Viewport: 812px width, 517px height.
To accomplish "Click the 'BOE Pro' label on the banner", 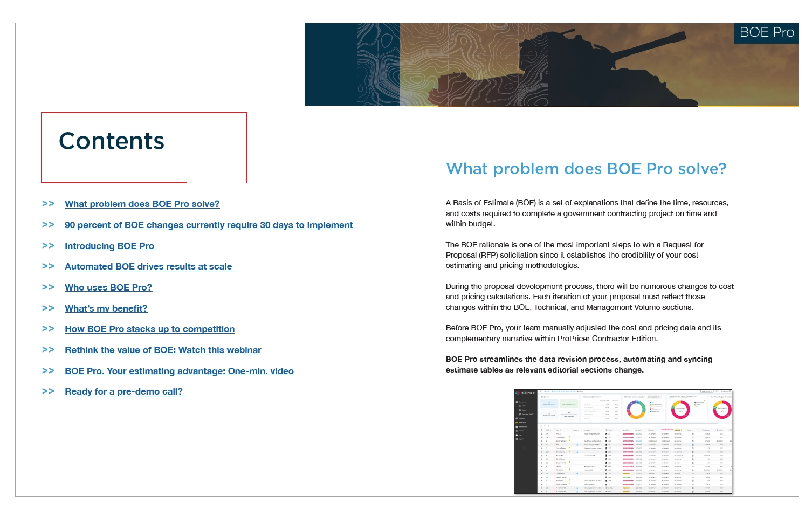I will coord(767,33).
